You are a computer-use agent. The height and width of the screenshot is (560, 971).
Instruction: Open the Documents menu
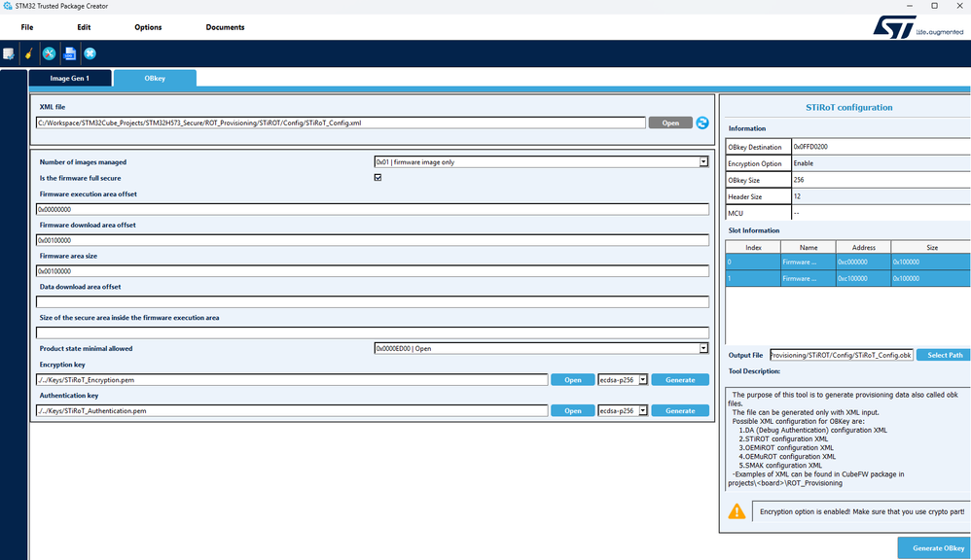point(225,27)
